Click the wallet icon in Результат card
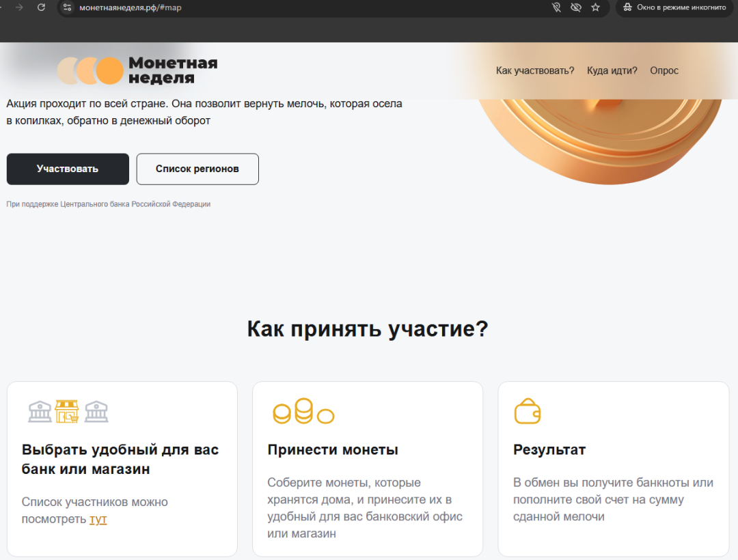Viewport: 738px width, 560px height. [x=528, y=411]
